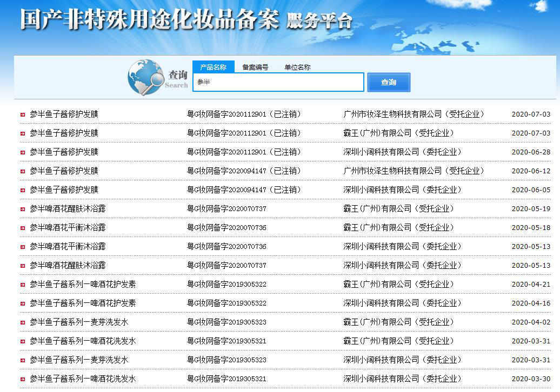Switch to the 单位名称 search tab
The width and height of the screenshot is (560, 392).
tap(297, 67)
